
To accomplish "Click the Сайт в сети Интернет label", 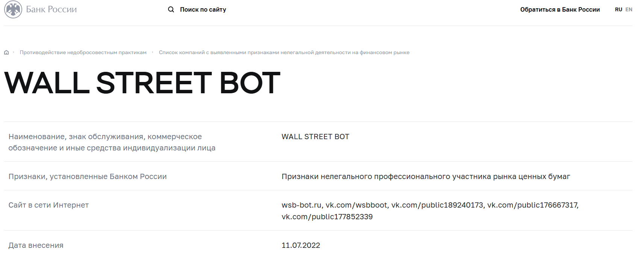I will 48,205.
